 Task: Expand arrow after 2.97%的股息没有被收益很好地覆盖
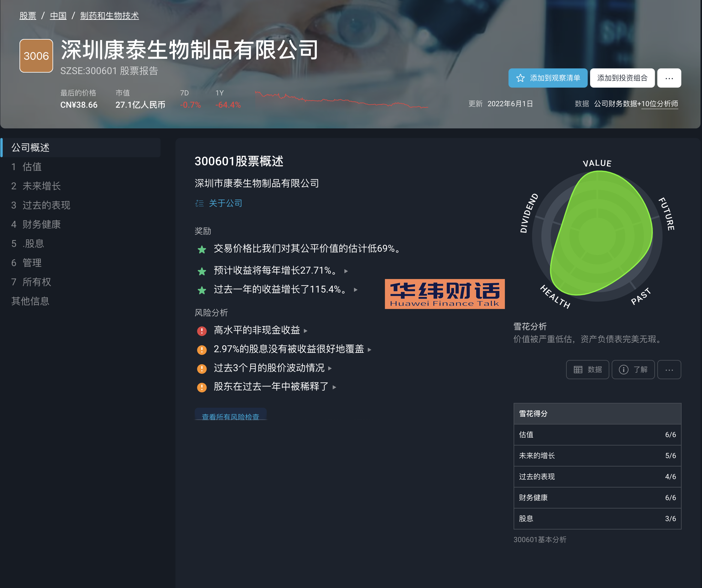369,350
